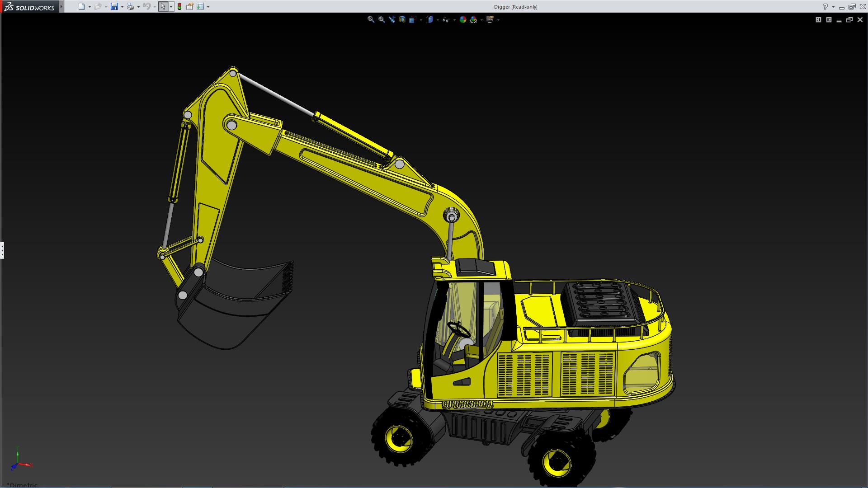The width and height of the screenshot is (868, 488).
Task: Click the View Orientation cube icon
Action: [412, 19]
